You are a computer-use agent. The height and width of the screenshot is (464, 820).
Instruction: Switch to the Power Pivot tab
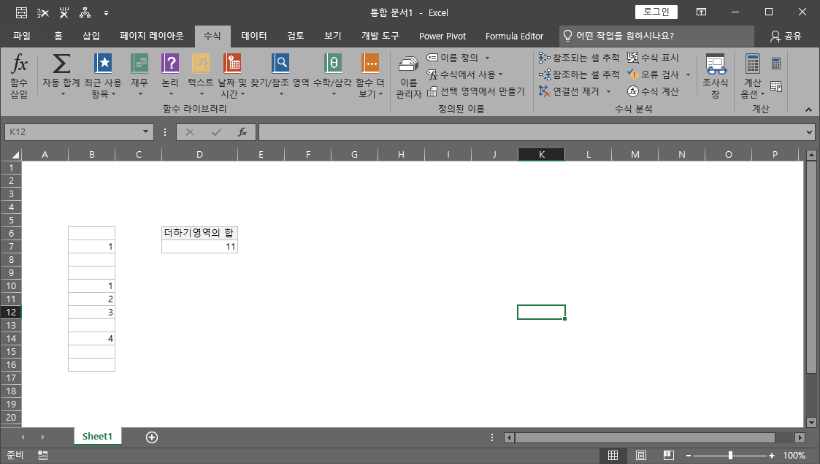[442, 36]
